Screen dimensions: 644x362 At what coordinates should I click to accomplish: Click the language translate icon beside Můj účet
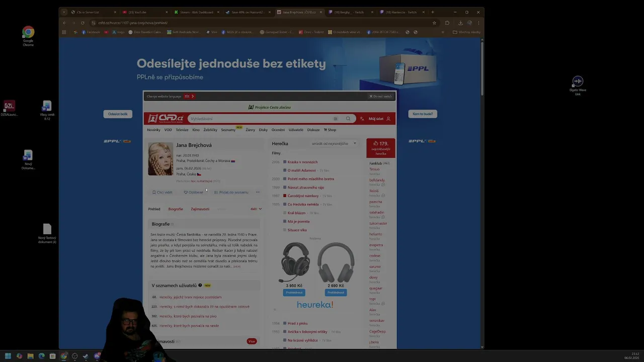(x=361, y=119)
